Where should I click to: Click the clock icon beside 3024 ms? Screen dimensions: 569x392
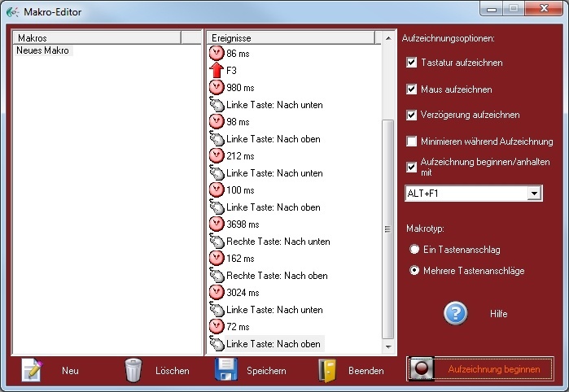[217, 292]
